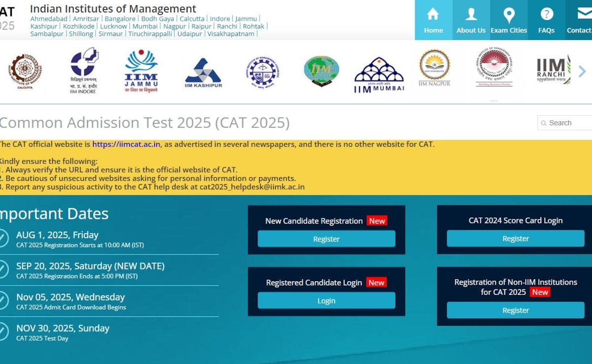Image resolution: width=592 pixels, height=364 pixels.
Task: Click the IIM Jammu logo
Action: pyautogui.click(x=141, y=72)
